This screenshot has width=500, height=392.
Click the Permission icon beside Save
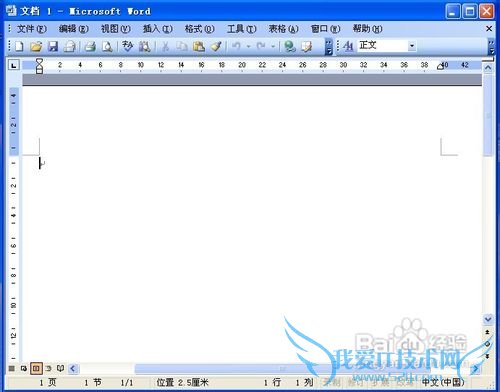(x=69, y=46)
